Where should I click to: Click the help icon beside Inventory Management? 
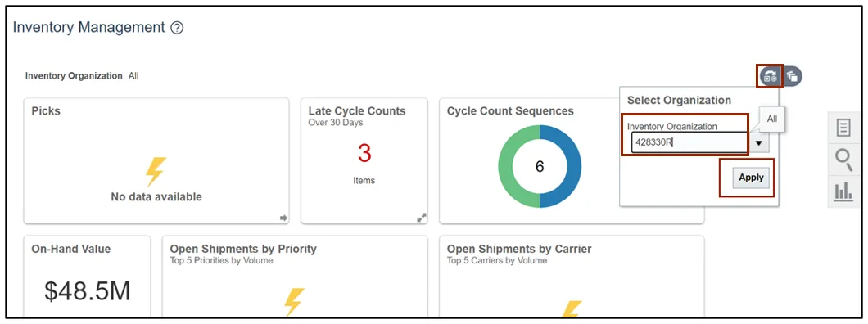pos(177,28)
